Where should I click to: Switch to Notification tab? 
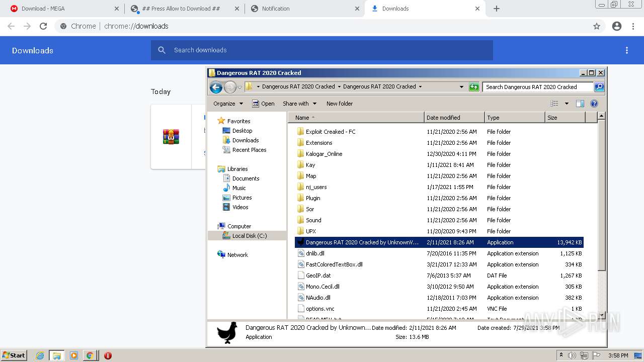305,9
